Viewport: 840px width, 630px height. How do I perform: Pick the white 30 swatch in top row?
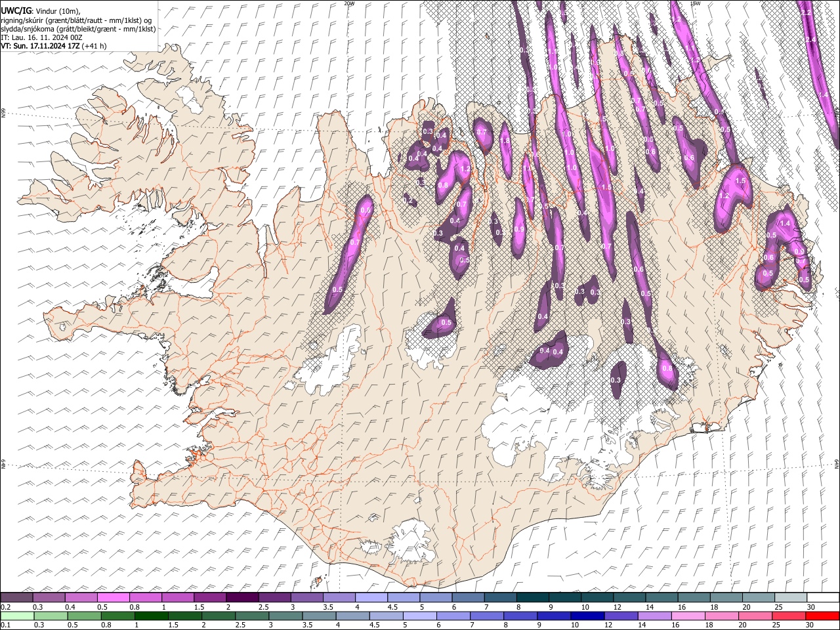pos(822,597)
